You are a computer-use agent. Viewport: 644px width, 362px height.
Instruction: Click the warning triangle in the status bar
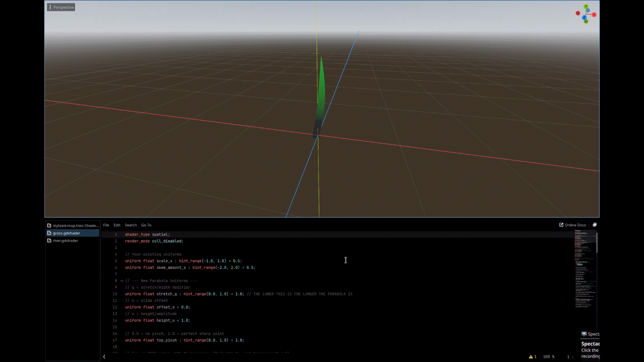pyautogui.click(x=532, y=357)
